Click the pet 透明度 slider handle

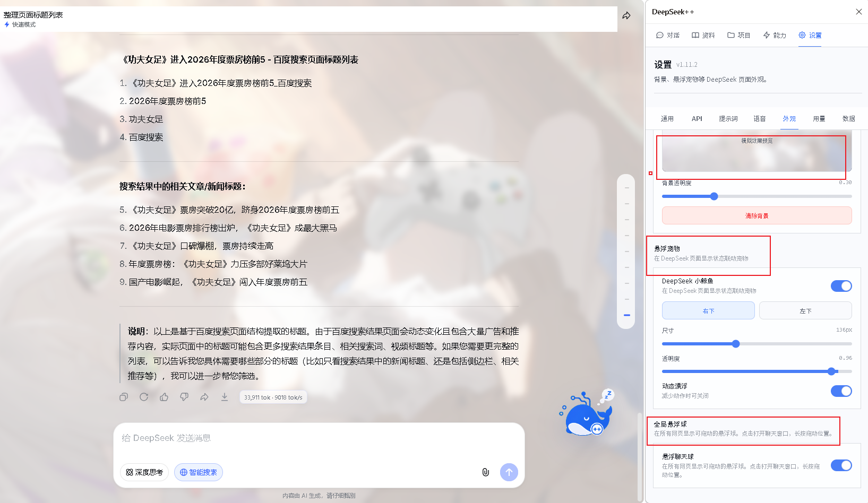pyautogui.click(x=831, y=371)
